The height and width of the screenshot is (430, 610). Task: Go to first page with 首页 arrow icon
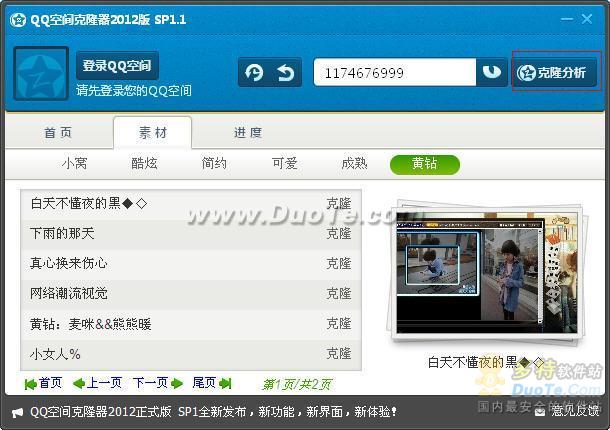tap(30, 384)
